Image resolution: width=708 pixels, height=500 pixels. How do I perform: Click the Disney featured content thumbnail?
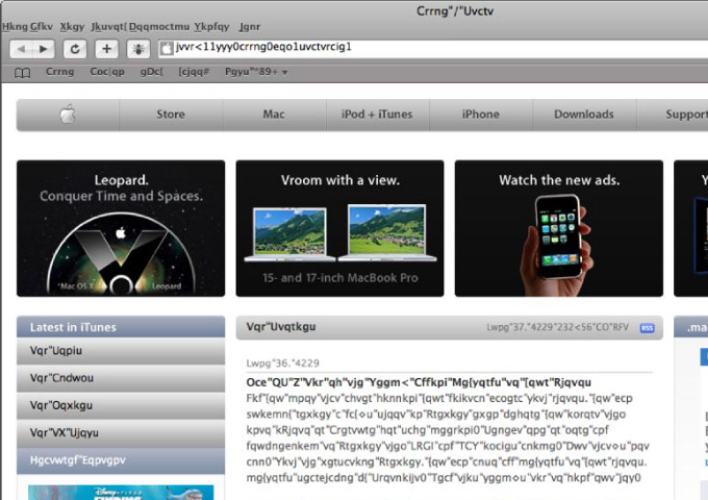(x=121, y=492)
